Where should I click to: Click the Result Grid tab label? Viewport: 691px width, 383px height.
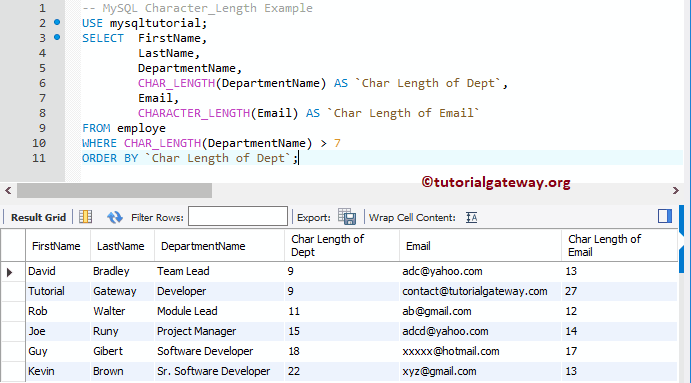[x=38, y=217]
